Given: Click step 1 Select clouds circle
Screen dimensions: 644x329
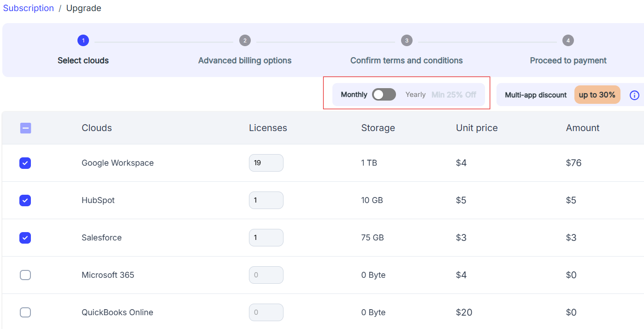Looking at the screenshot, I should pyautogui.click(x=83, y=41).
